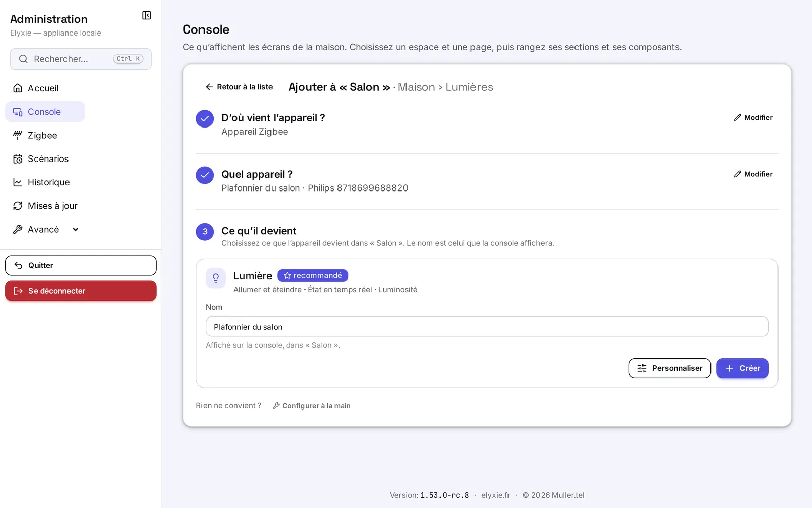
Task: Click wrench icon by Configurer à la main
Action: (276, 406)
